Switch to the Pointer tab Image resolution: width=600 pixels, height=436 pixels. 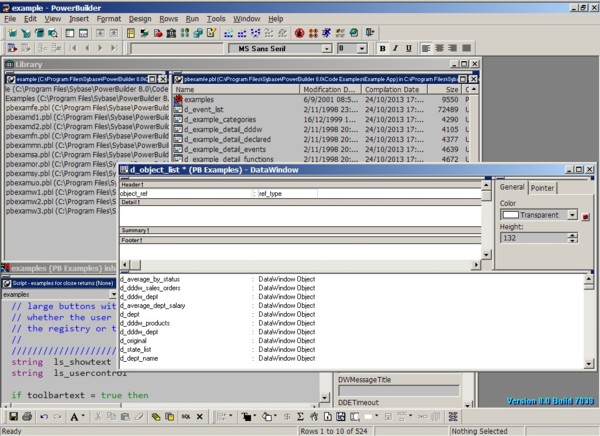[x=542, y=188]
